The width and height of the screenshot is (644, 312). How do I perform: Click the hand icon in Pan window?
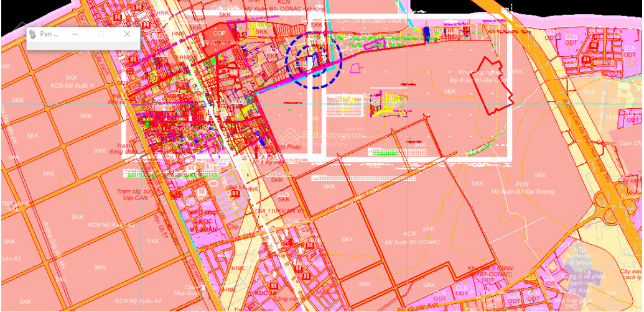pyautogui.click(x=32, y=34)
